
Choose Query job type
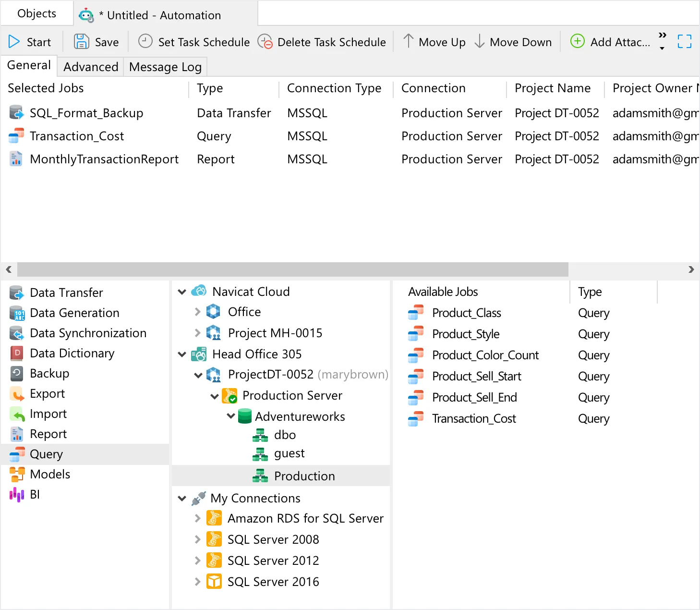(x=85, y=454)
